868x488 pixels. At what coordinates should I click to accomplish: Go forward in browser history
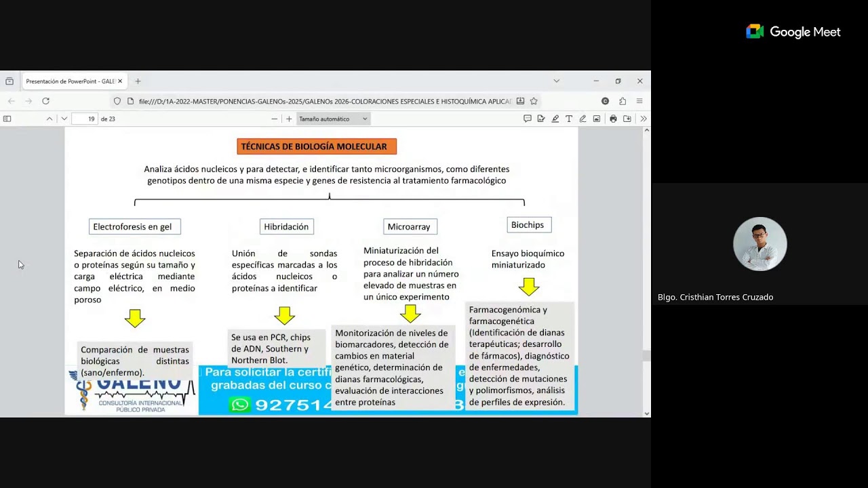click(x=28, y=101)
